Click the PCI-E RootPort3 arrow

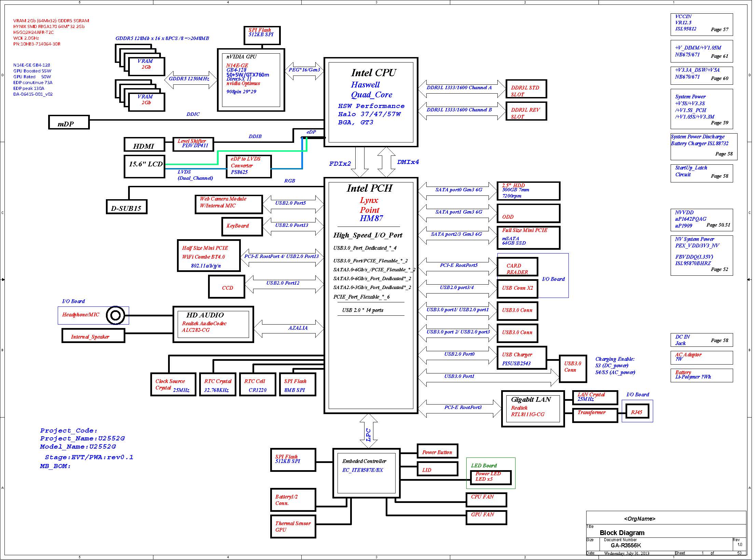click(459, 408)
